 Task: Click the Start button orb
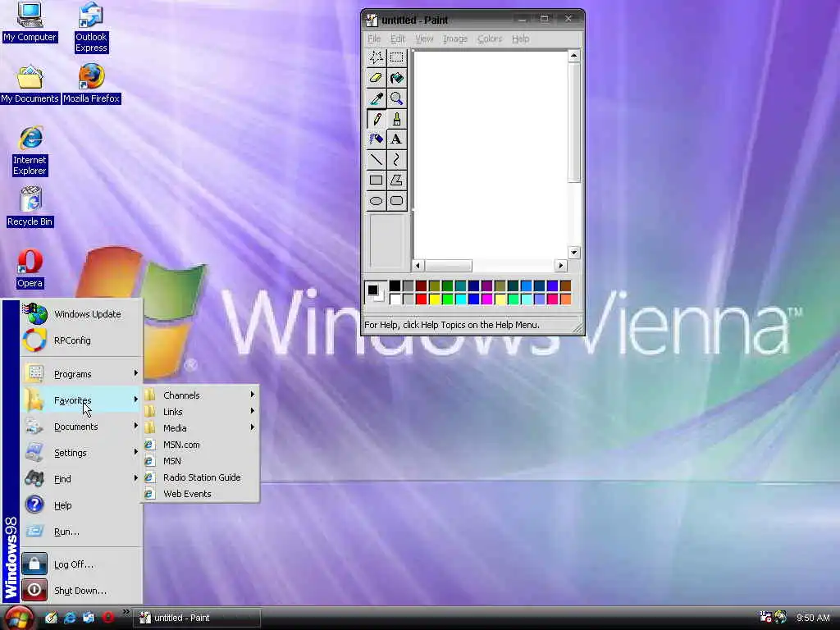coord(20,618)
